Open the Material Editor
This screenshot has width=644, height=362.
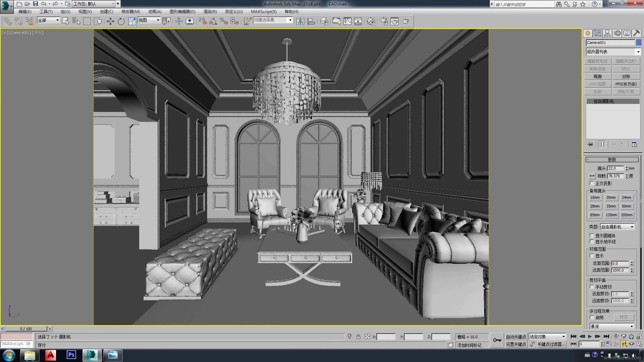[371, 21]
